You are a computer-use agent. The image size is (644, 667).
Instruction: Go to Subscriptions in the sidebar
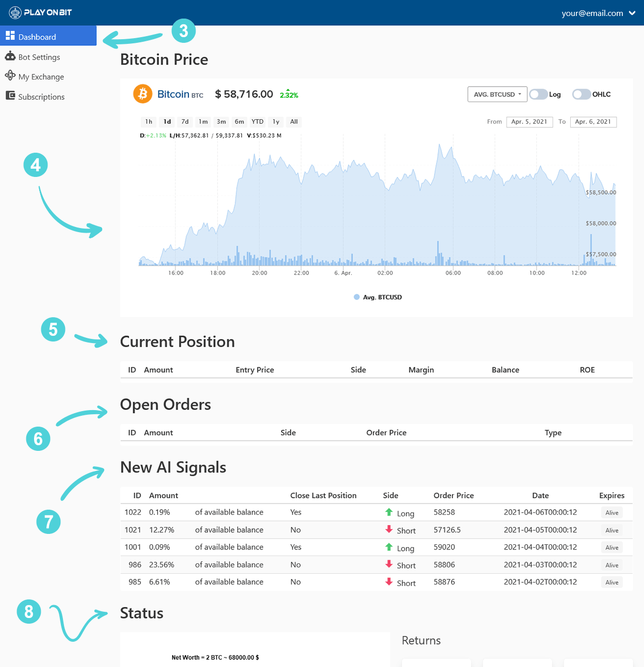(41, 96)
